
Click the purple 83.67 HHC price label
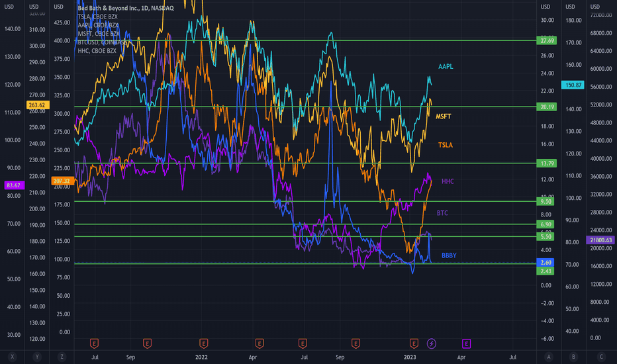coord(14,185)
